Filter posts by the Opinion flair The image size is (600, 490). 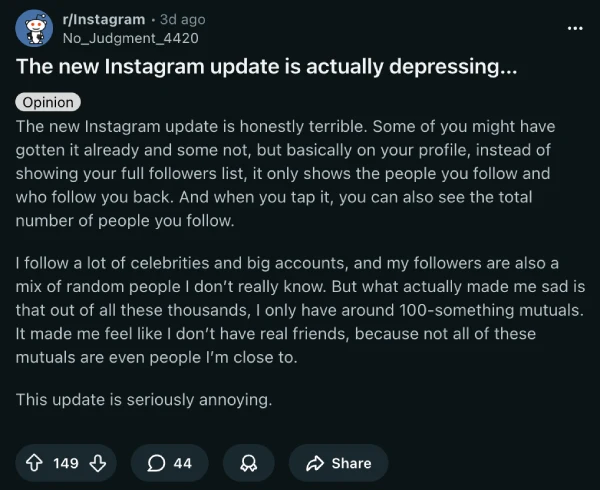pyautogui.click(x=48, y=102)
